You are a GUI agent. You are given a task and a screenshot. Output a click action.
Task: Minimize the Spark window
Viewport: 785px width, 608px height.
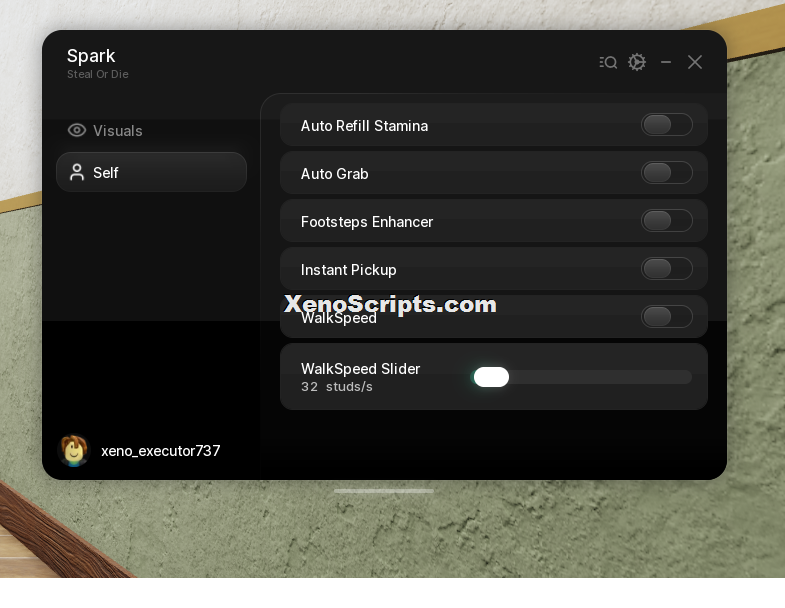[x=666, y=62]
